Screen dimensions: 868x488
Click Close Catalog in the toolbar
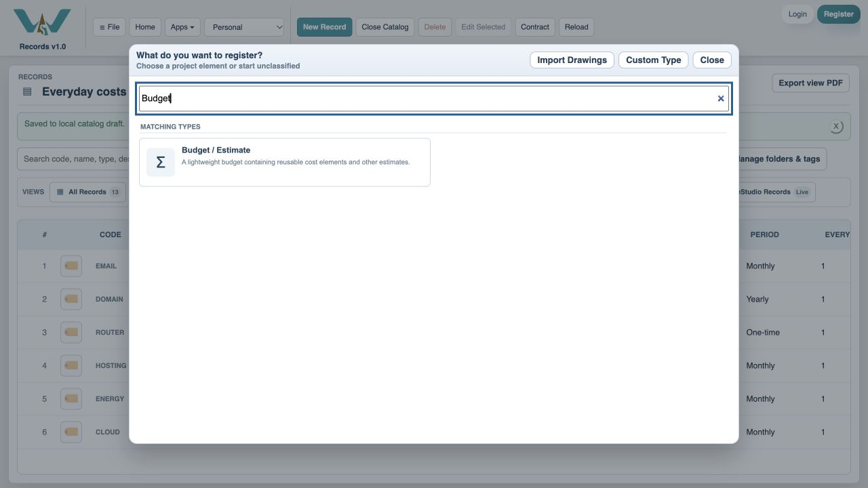385,27
